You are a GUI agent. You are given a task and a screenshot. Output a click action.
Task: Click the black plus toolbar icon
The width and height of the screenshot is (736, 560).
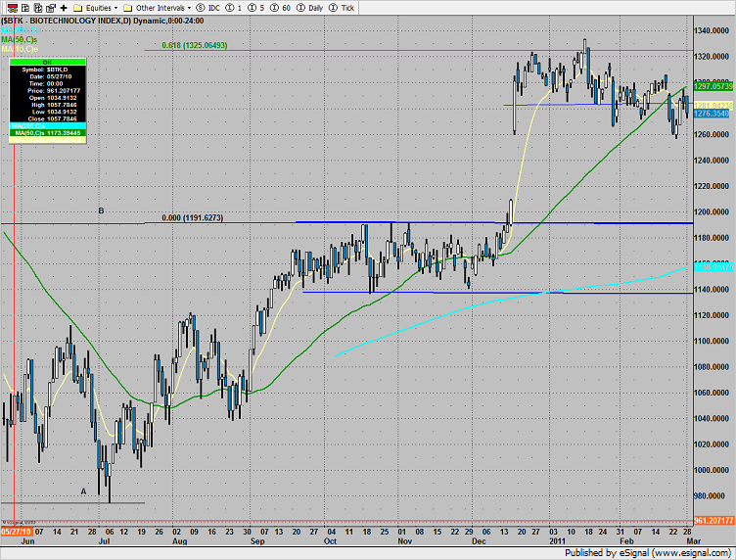[64, 8]
